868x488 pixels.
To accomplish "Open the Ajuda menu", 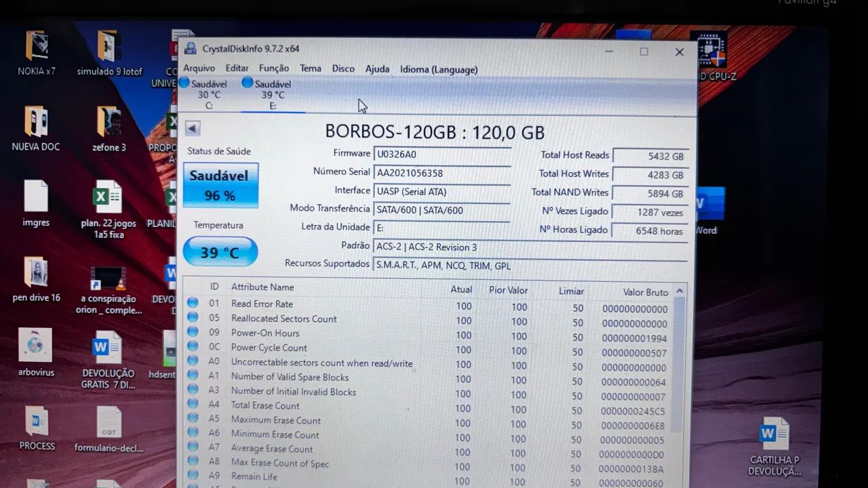I will click(x=377, y=68).
